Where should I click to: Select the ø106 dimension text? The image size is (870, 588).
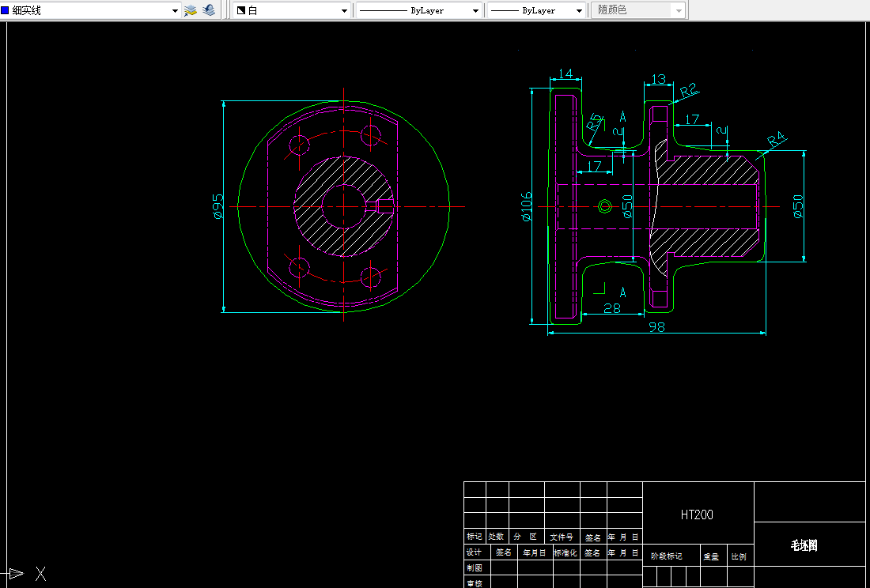(527, 206)
